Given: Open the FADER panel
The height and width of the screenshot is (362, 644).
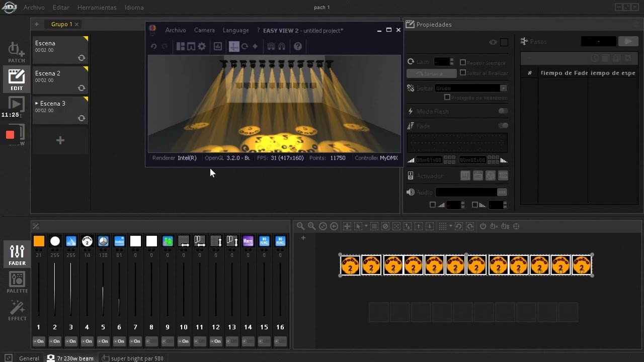Looking at the screenshot, I should coord(17,254).
